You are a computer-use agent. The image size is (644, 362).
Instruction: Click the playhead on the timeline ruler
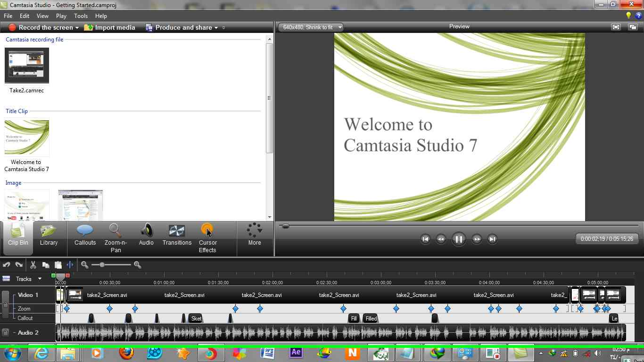tap(60, 278)
